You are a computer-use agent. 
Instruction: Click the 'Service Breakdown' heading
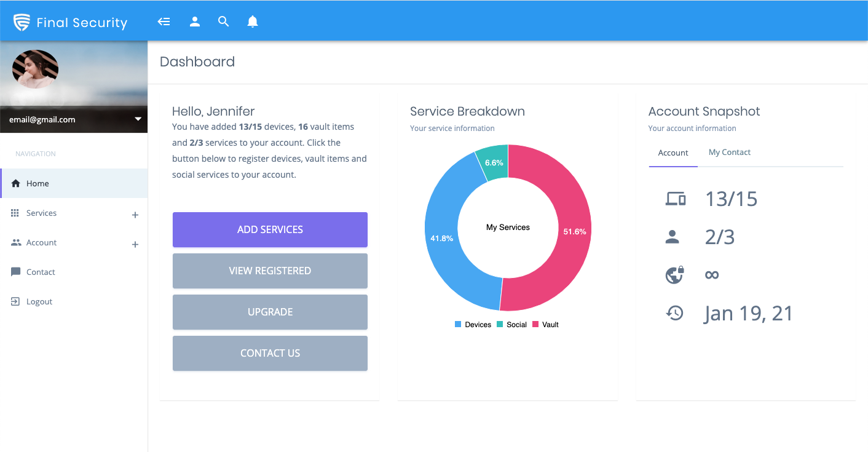coord(467,111)
